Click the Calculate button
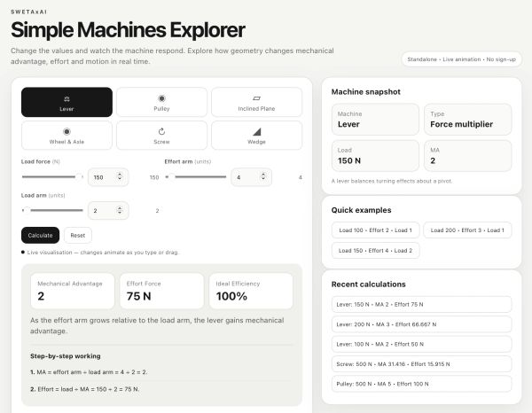532x413 pixels. coord(40,236)
